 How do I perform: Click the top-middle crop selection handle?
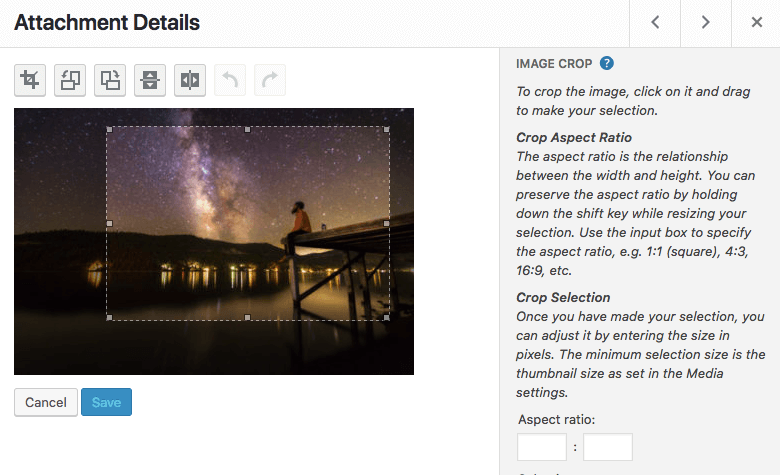point(247,129)
